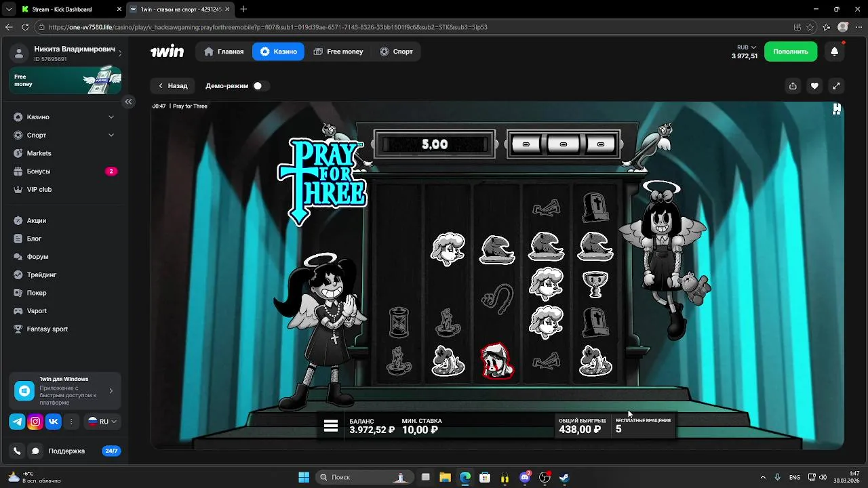Share the game via share icon

click(x=793, y=86)
